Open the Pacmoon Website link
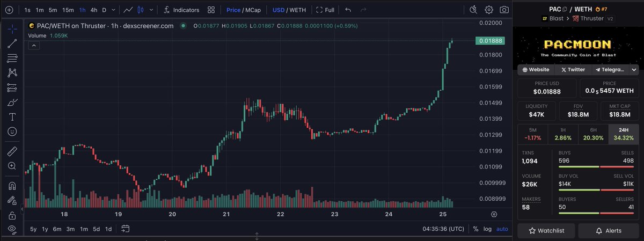 point(536,70)
